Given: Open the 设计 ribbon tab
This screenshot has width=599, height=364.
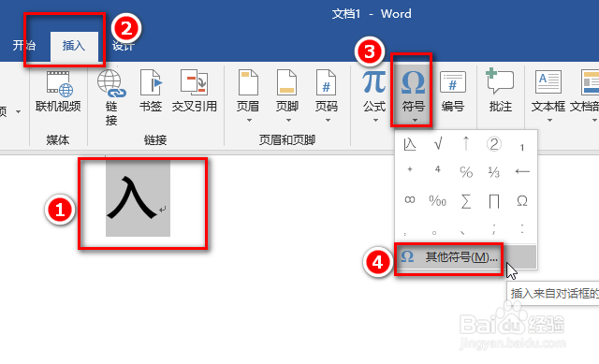Looking at the screenshot, I should pos(123,46).
